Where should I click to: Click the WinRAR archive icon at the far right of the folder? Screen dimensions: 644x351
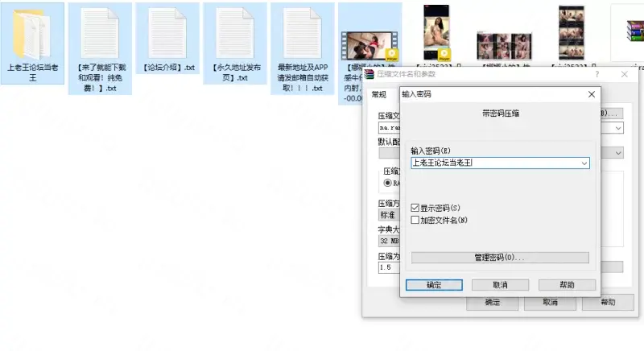click(x=635, y=31)
